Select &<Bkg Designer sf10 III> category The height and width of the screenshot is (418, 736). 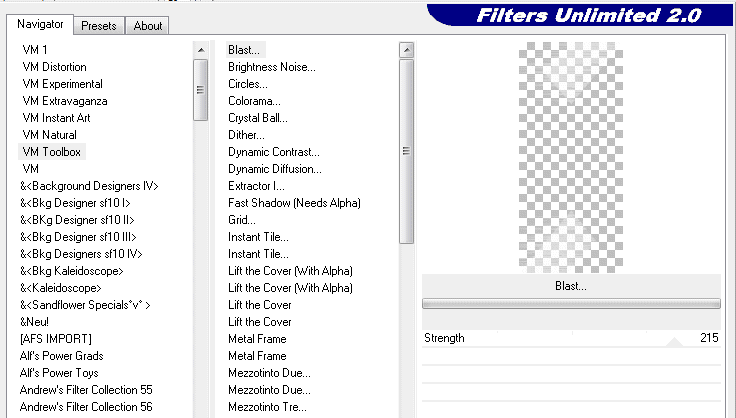78,237
